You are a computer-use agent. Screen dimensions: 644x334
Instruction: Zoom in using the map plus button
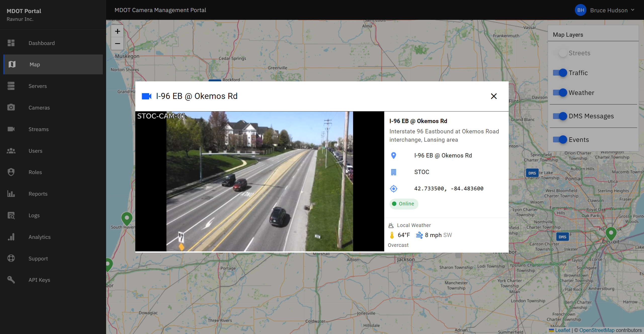(x=117, y=31)
